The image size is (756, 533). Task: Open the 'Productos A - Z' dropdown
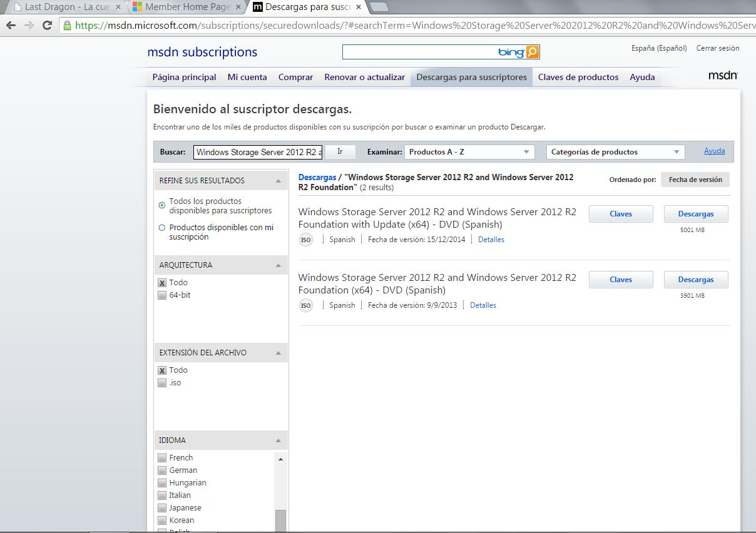click(x=469, y=152)
